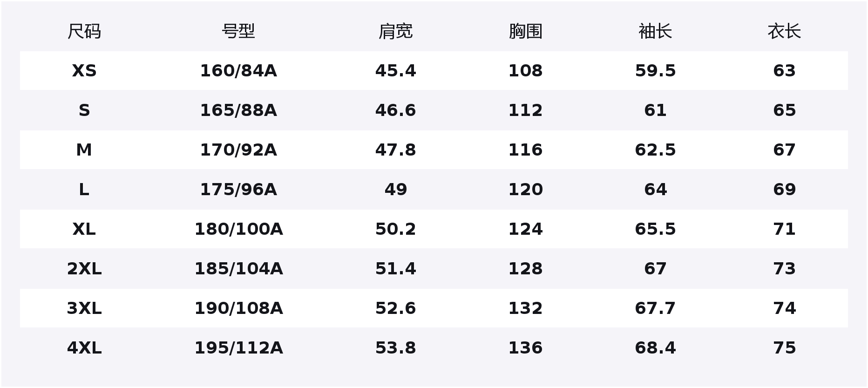Image resolution: width=868 pixels, height=388 pixels.
Task: Click the 175/96A size type cell
Action: coord(238,190)
